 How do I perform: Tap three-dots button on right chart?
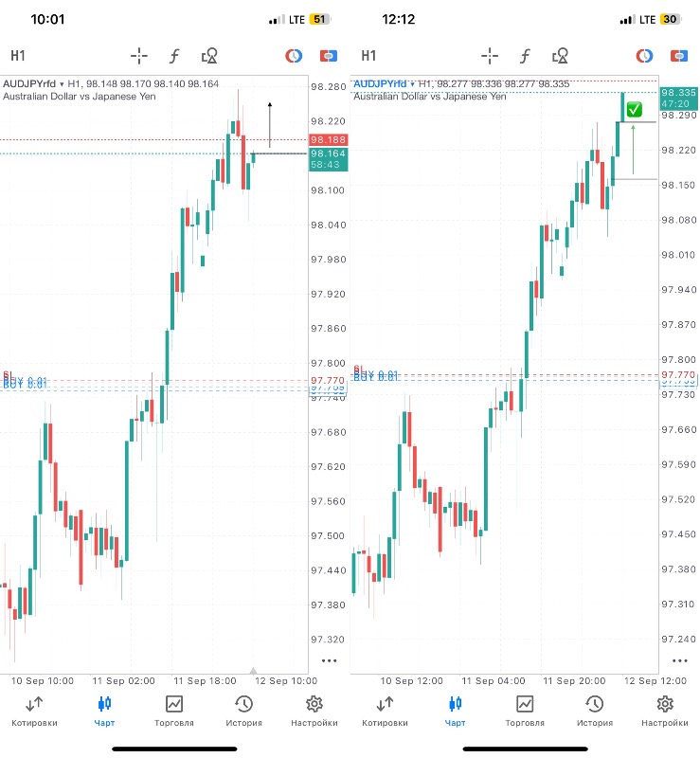click(679, 660)
